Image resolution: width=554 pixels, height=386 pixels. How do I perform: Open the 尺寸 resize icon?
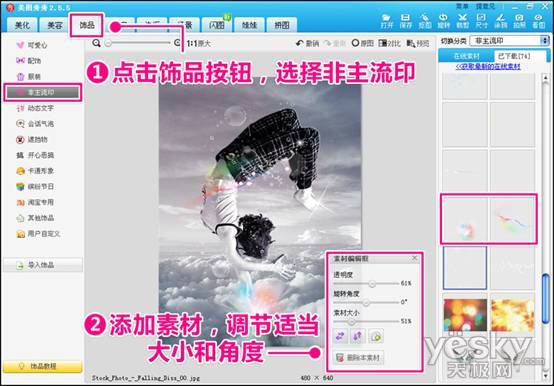pos(482,21)
